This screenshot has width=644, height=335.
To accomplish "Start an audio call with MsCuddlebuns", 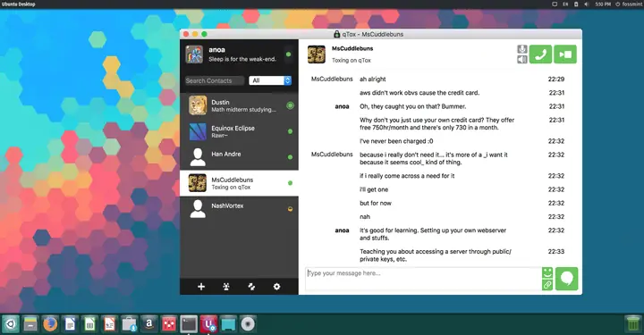I will click(540, 54).
